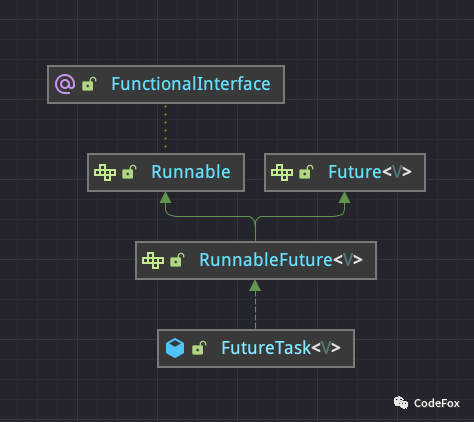Viewport: 474px width, 422px height.
Task: Click the interface icon on RunnableFuture<V> node
Action: click(x=153, y=260)
